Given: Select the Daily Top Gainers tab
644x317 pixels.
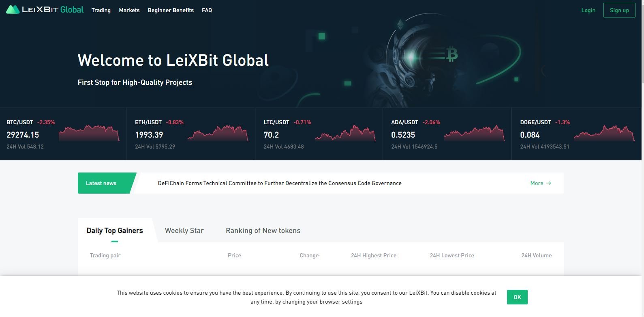Looking at the screenshot, I should (x=115, y=231).
